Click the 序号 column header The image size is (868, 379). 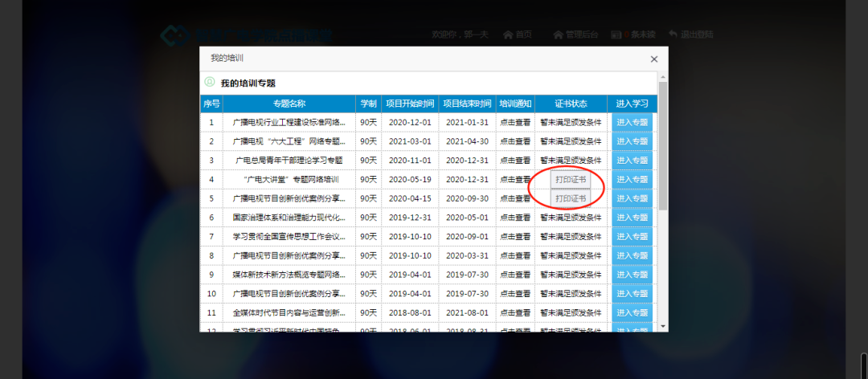coord(211,104)
